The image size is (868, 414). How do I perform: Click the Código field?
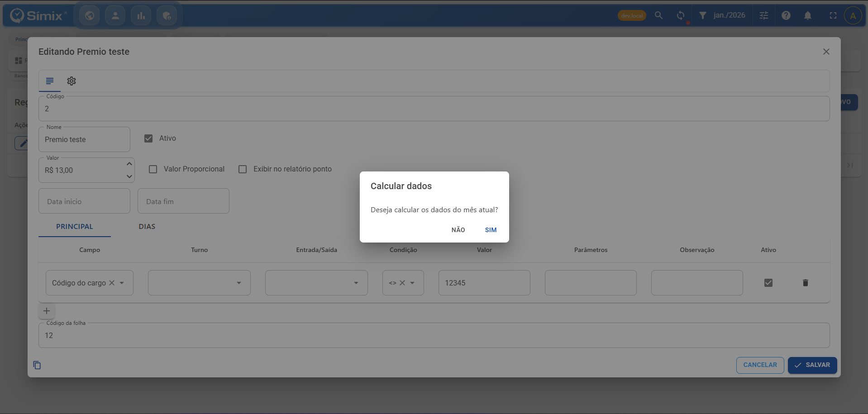click(434, 109)
